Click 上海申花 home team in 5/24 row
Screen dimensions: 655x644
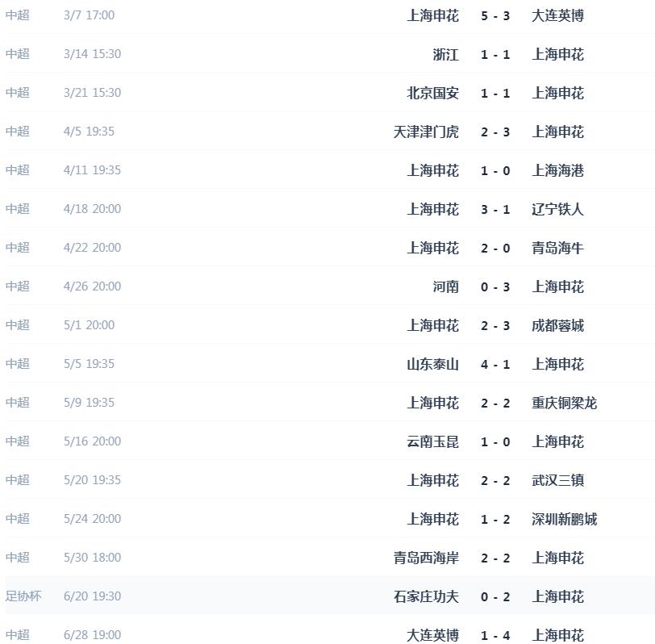tap(432, 520)
